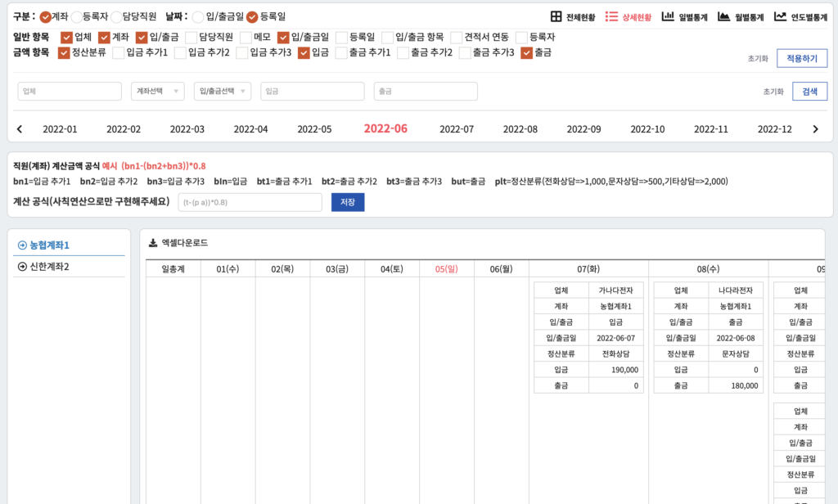Focus the 계산 공식 formula input field
838x504 pixels.
(250, 202)
